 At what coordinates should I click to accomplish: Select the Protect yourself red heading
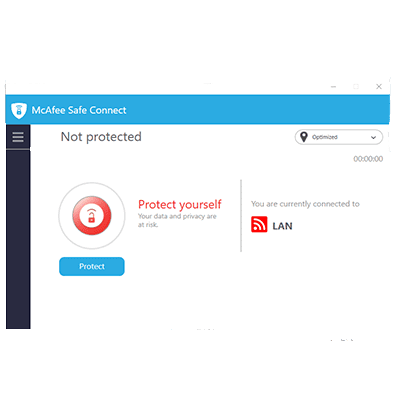(180, 204)
